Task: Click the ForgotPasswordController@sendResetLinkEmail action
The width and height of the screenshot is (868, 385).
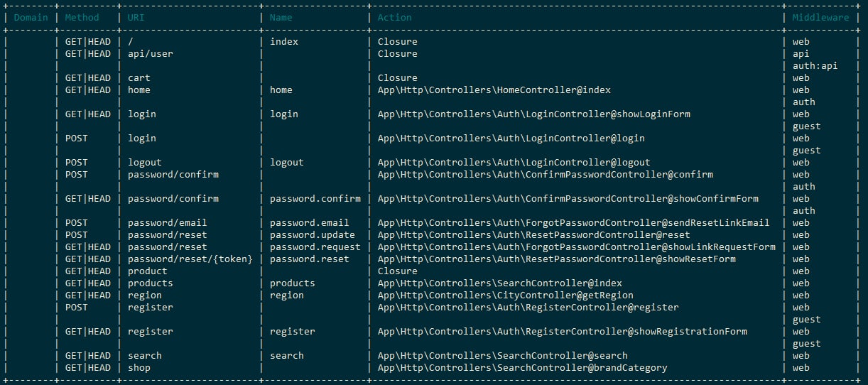Action: tap(573, 223)
